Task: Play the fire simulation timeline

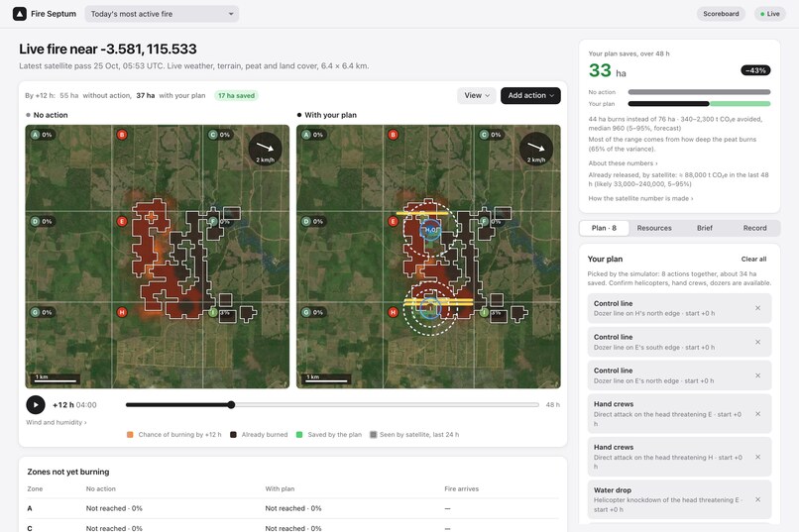Action: [x=36, y=405]
